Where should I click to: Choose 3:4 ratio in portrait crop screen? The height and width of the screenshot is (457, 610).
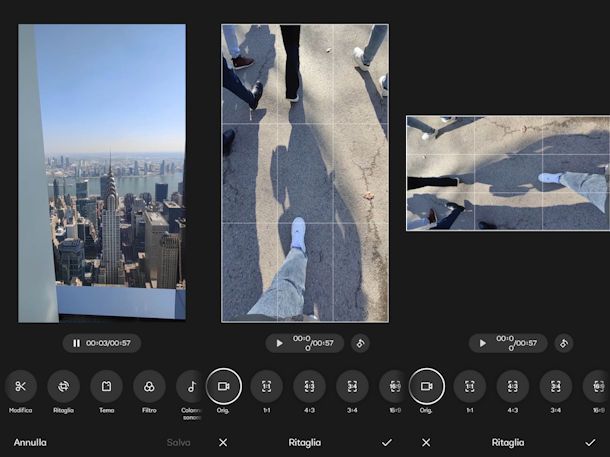pyautogui.click(x=352, y=386)
